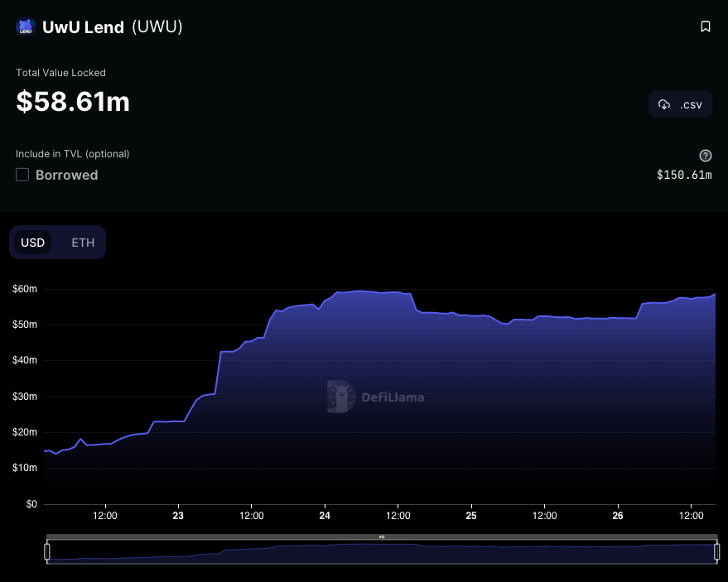Download TVL data as .csv
Image resolution: width=728 pixels, height=582 pixels.
point(680,104)
